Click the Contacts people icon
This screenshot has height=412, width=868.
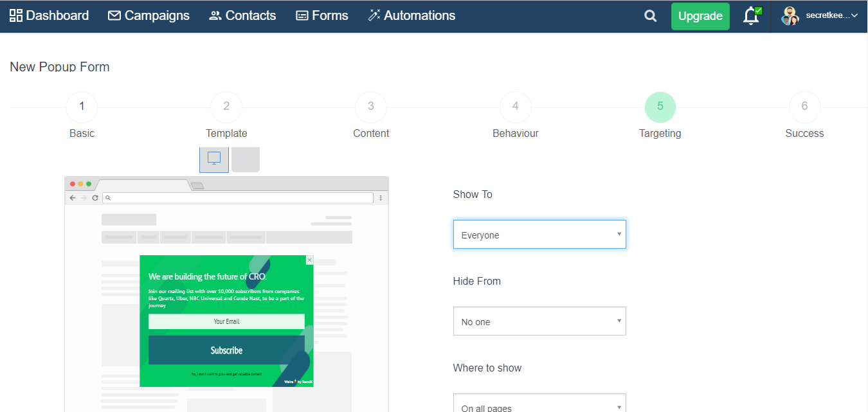(215, 15)
